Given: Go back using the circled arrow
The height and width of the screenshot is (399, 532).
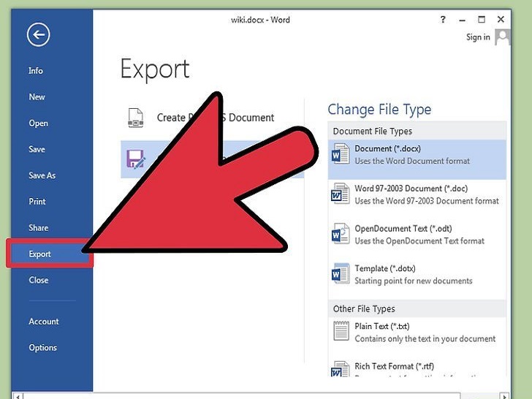Looking at the screenshot, I should [x=38, y=34].
